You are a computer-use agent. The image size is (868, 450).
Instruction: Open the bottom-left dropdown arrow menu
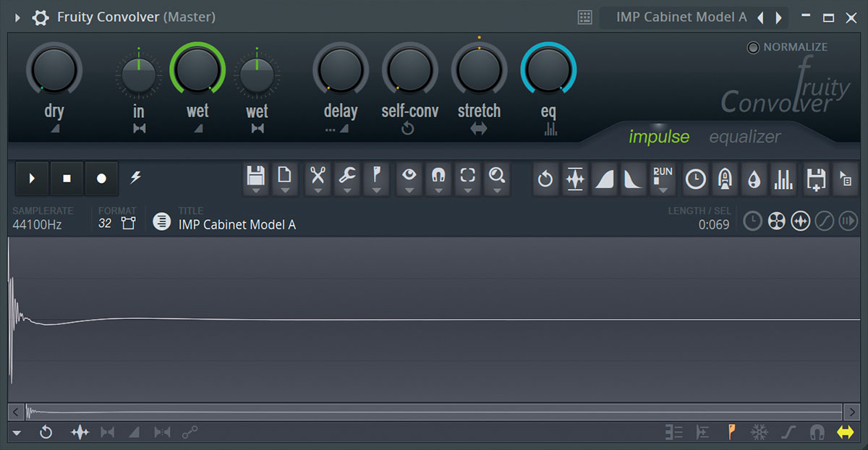(x=17, y=433)
